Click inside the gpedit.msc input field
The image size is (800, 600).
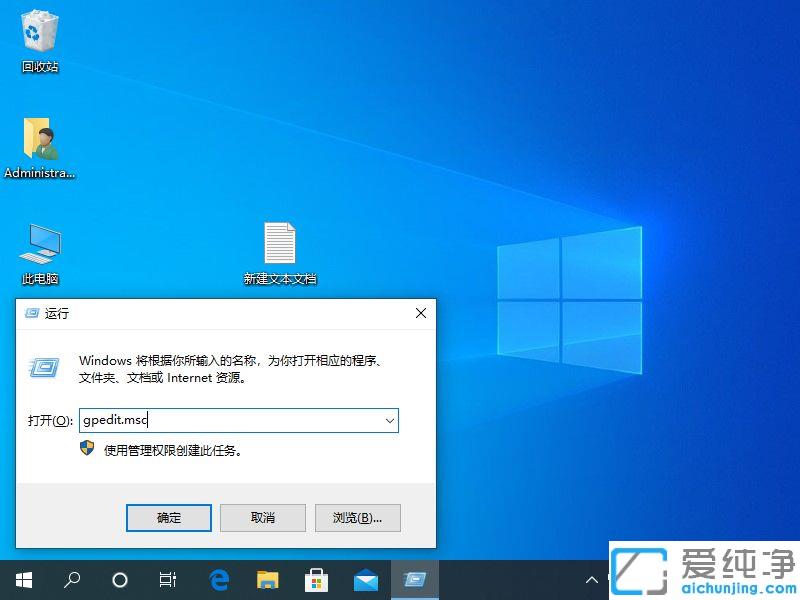pos(200,420)
